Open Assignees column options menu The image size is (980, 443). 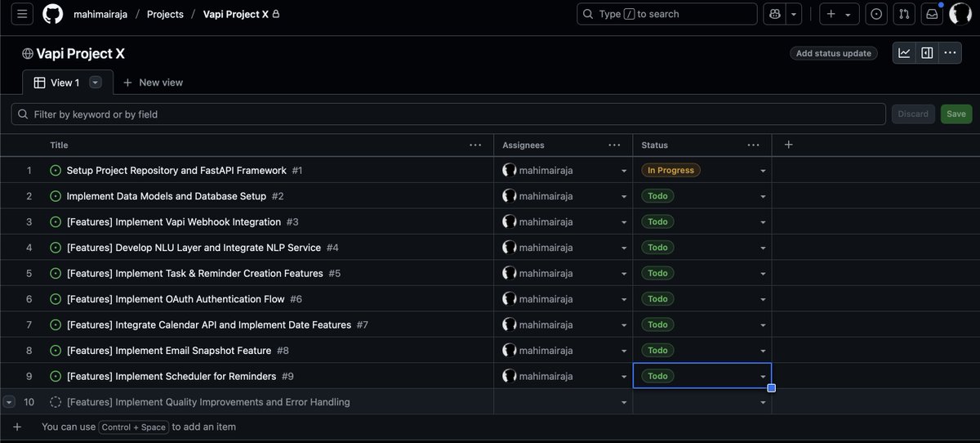[614, 145]
